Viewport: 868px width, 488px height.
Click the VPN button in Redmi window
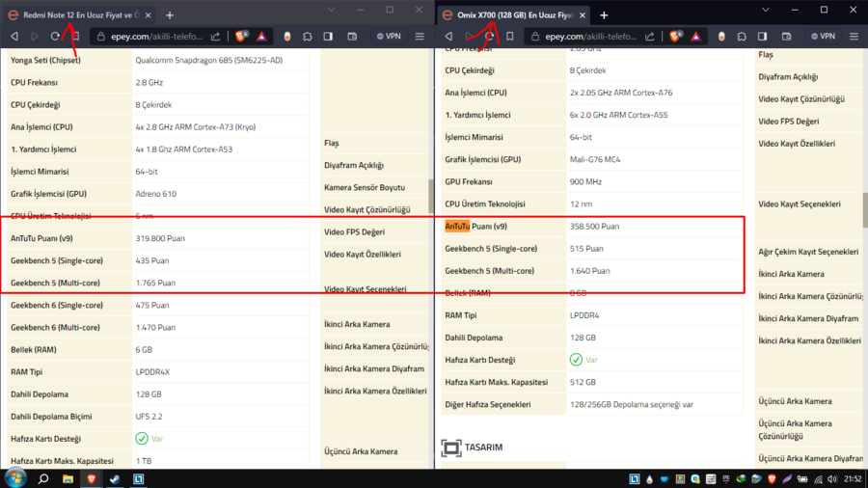[389, 37]
